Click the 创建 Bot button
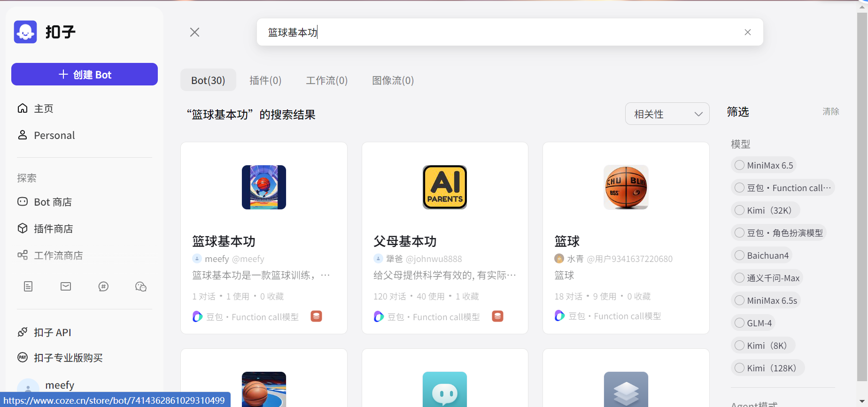Image resolution: width=868 pixels, height=407 pixels. click(x=85, y=75)
